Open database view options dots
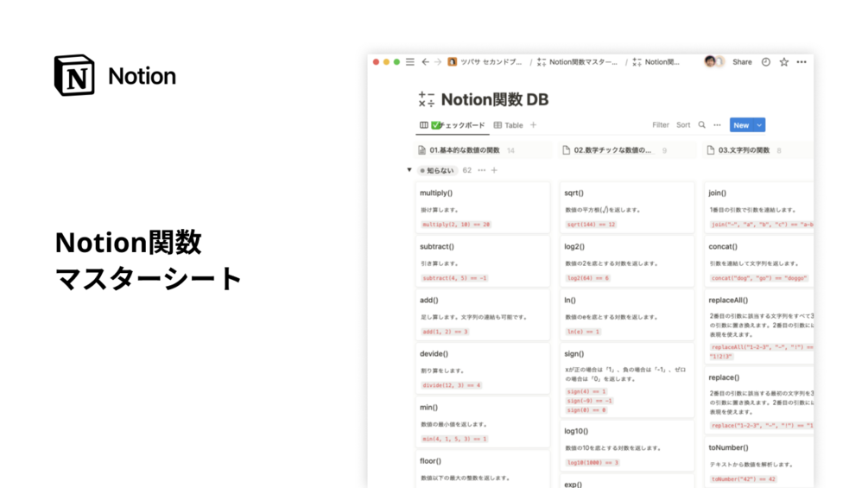Viewport: 868px width, 488px height. [718, 125]
